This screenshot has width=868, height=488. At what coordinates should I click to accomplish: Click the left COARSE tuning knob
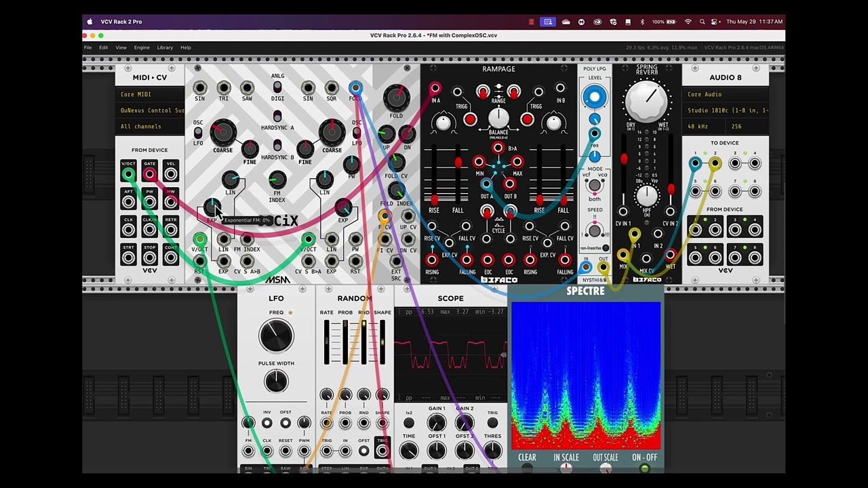tap(222, 132)
